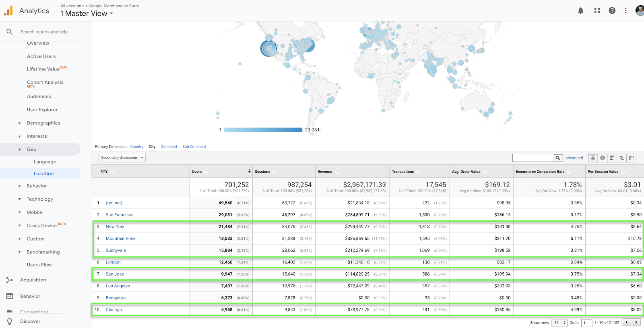
Task: Click the help icon beside Users header
Action: [206, 172]
